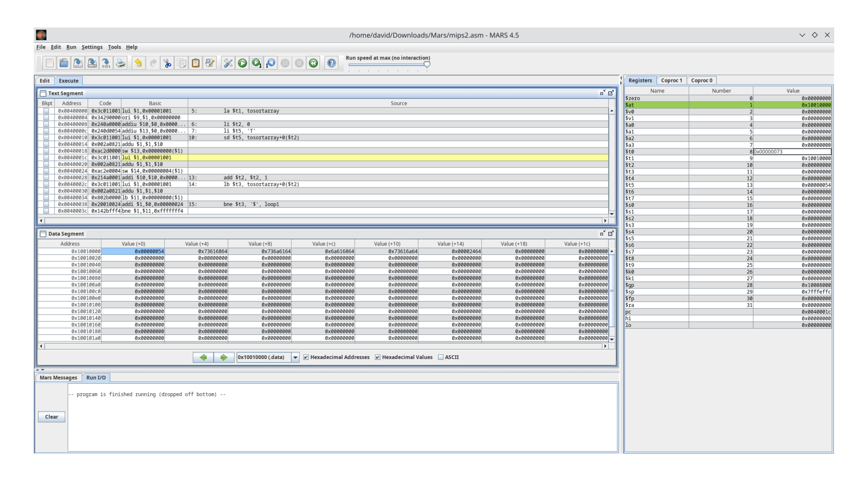Reset the program via the green rewind icon
This screenshot has width=868, height=494.
click(313, 63)
